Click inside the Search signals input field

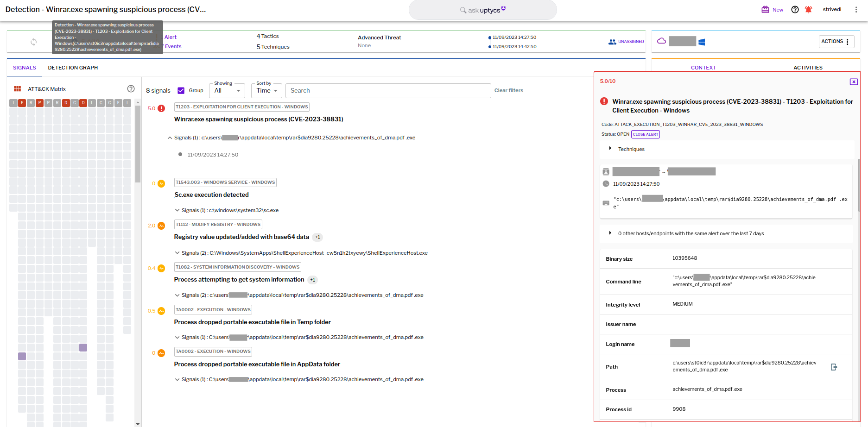(388, 90)
